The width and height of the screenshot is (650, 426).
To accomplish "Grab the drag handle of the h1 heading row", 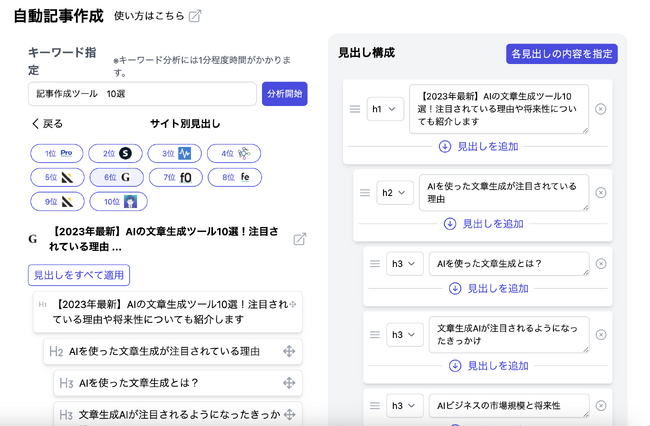I will (x=354, y=109).
